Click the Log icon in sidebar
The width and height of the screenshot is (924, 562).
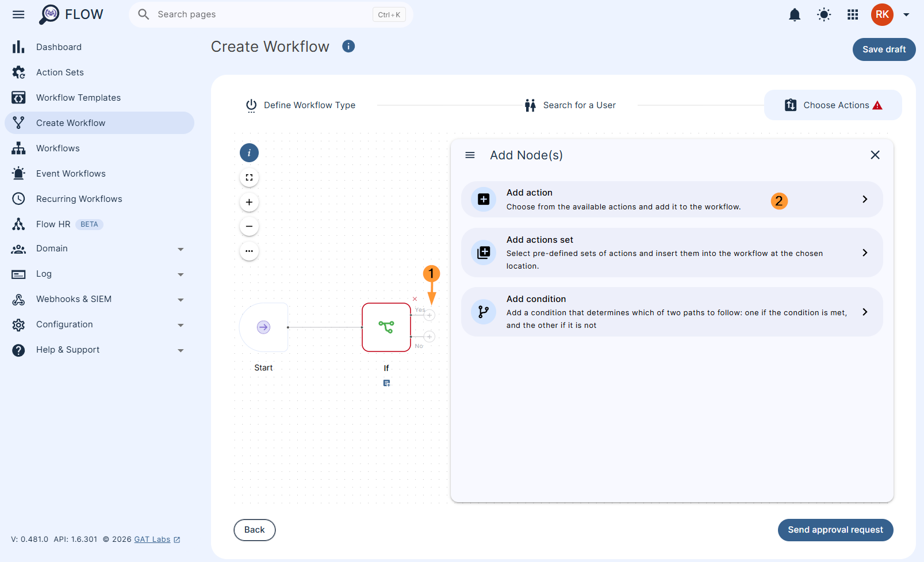point(18,274)
